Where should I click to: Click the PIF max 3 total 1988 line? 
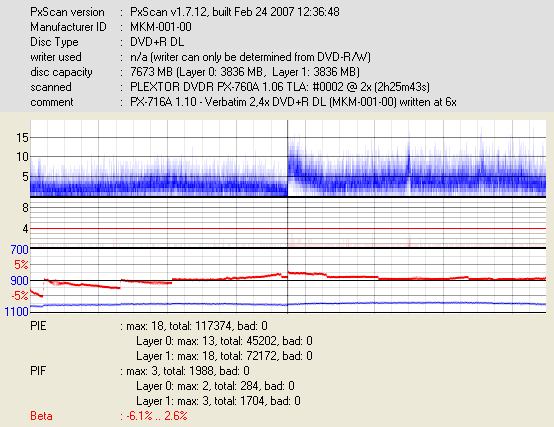[x=185, y=371]
